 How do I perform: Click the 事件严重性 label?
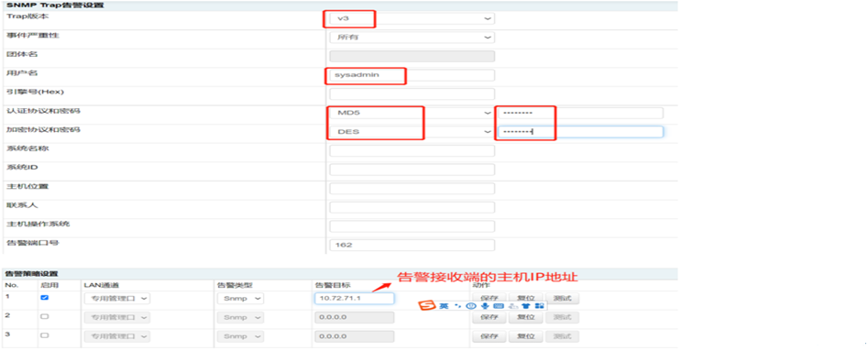[x=32, y=36]
